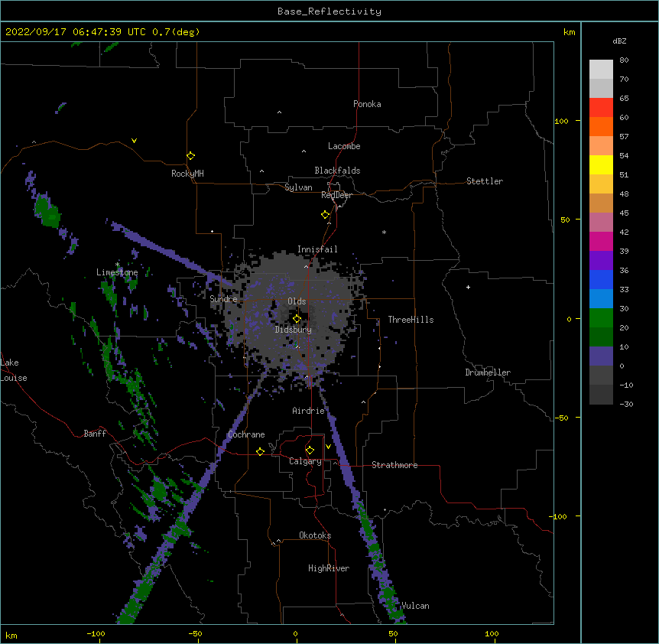Pick the red 60-65 dBZ legend swatch
The width and height of the screenshot is (659, 644).
click(x=601, y=108)
